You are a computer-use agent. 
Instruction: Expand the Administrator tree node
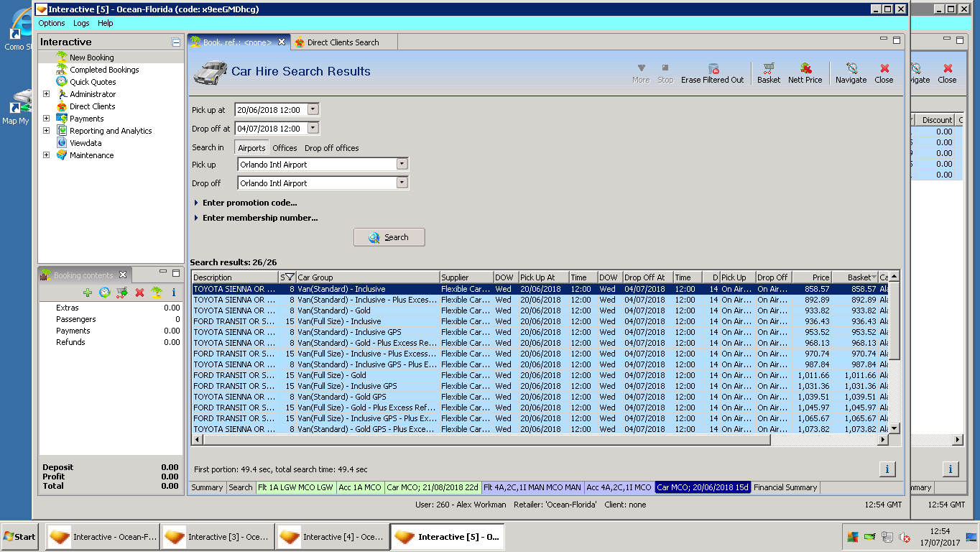point(47,94)
